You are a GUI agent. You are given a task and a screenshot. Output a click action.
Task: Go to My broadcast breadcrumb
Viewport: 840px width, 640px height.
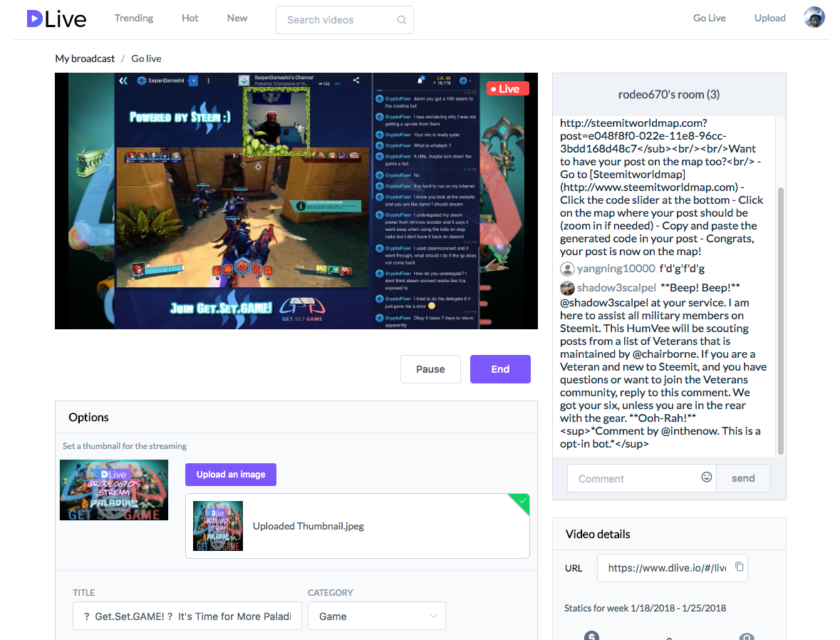point(85,58)
